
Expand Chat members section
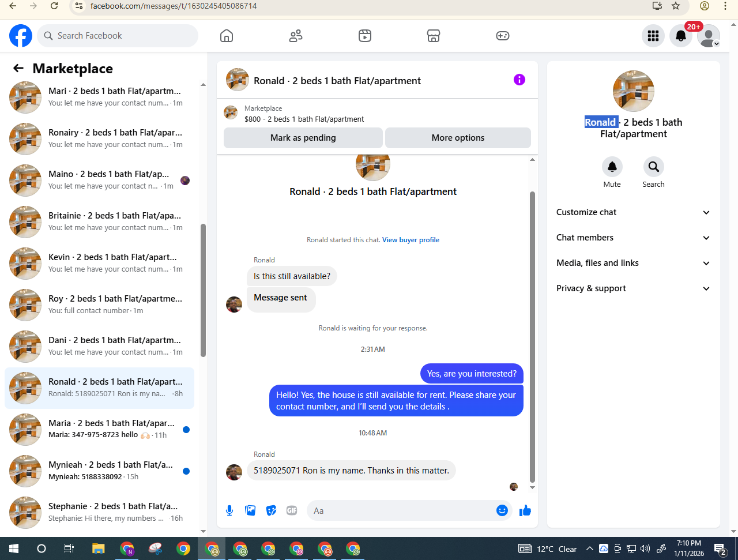tap(634, 238)
